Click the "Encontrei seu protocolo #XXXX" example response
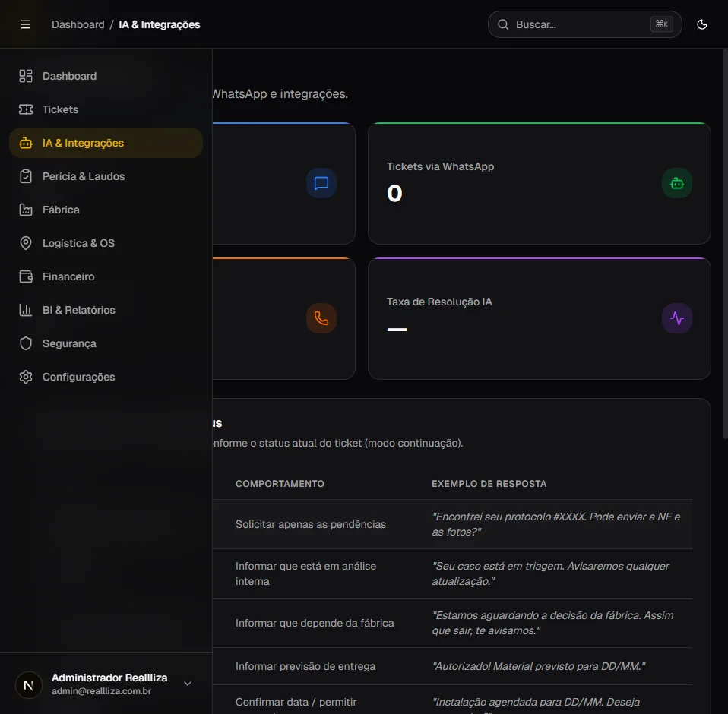This screenshot has height=714, width=728. pyautogui.click(x=556, y=524)
